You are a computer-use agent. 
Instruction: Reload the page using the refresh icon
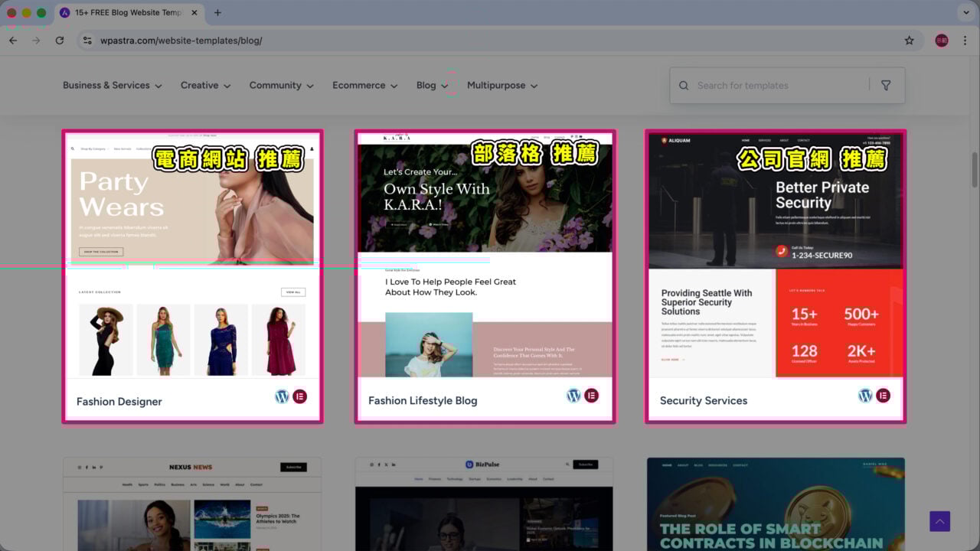click(60, 41)
